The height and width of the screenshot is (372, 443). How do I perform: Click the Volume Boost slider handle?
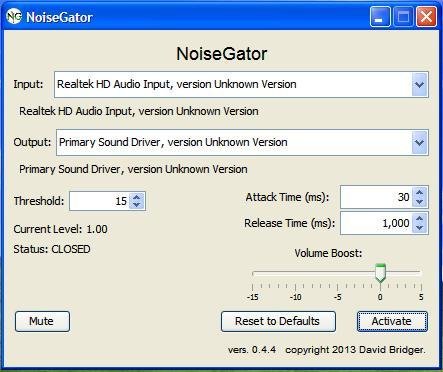pyautogui.click(x=380, y=273)
